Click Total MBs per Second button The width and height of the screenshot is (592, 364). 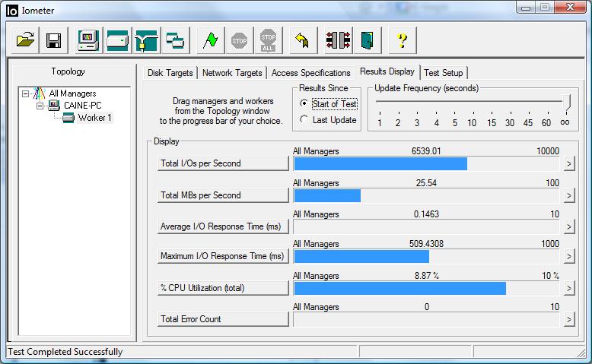point(223,195)
